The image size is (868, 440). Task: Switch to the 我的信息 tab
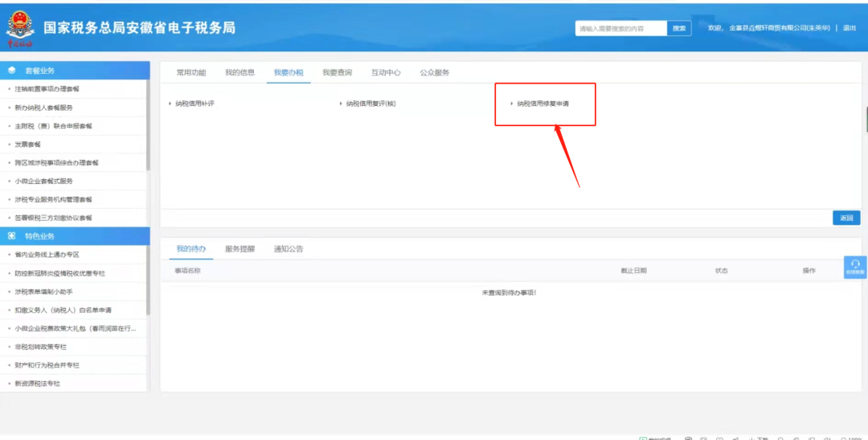pos(240,72)
